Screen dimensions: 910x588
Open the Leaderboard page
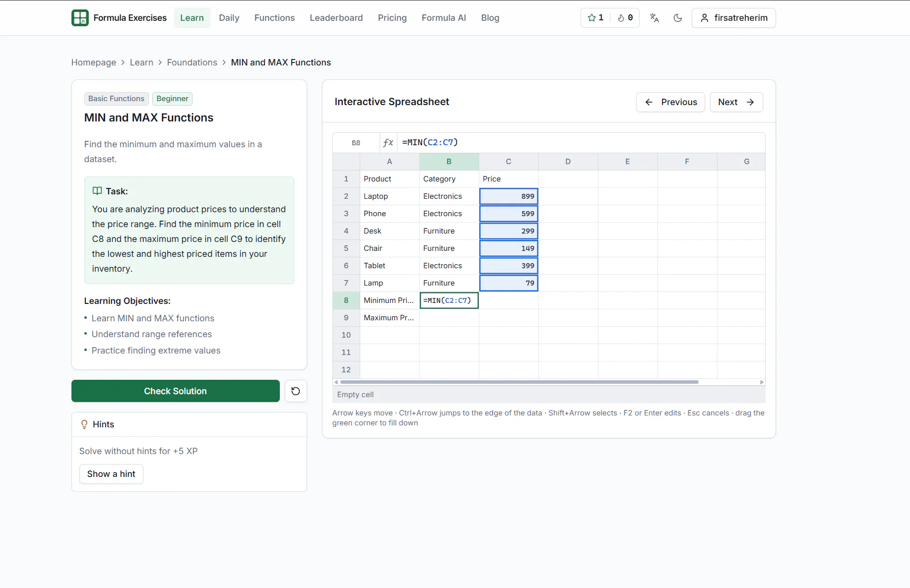pyautogui.click(x=336, y=18)
